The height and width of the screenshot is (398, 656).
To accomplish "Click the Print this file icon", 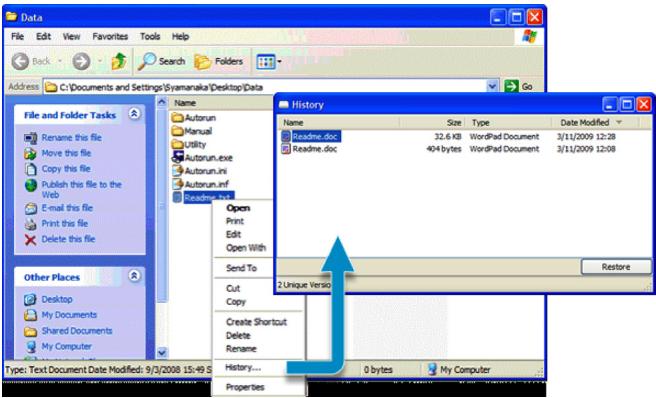I will pos(31,224).
